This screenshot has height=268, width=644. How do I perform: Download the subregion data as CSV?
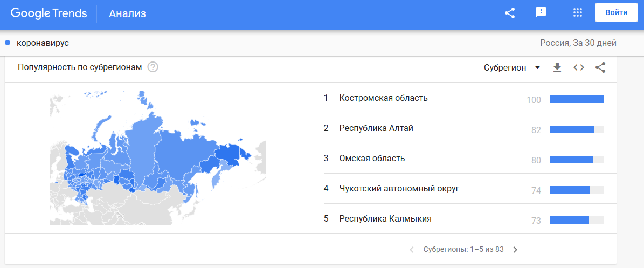pos(557,68)
